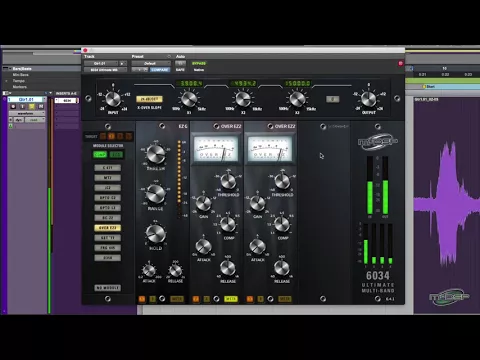This screenshot has width=480, height=360.
Task: Click the preset previous/next stepper
Action: pyautogui.click(x=140, y=70)
